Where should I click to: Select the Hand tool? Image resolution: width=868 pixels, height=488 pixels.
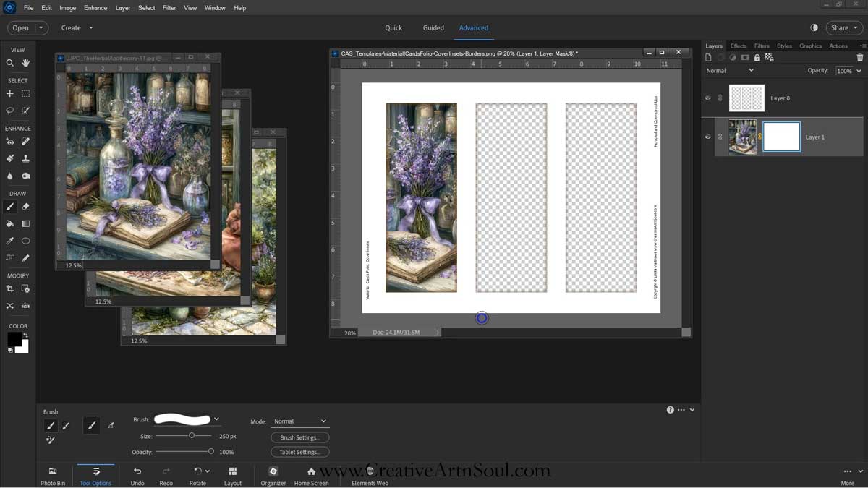point(26,63)
